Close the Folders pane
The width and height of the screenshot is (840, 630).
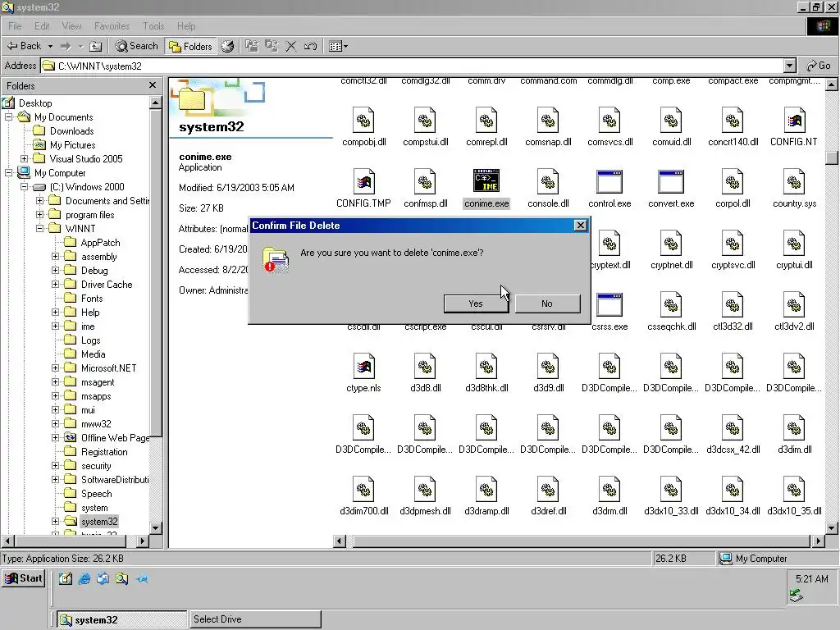coord(152,85)
